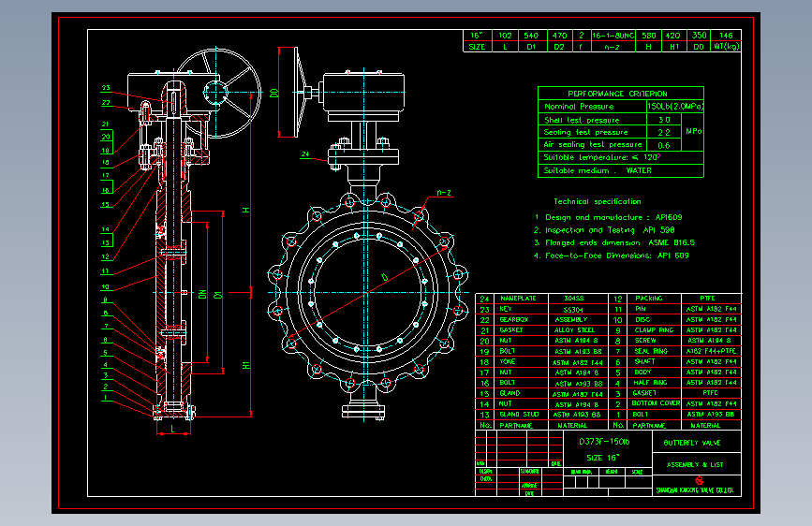The image size is (812, 526).
Task: Click the "150Lb(2.0MPa)" pressure value
Action: click(x=675, y=106)
